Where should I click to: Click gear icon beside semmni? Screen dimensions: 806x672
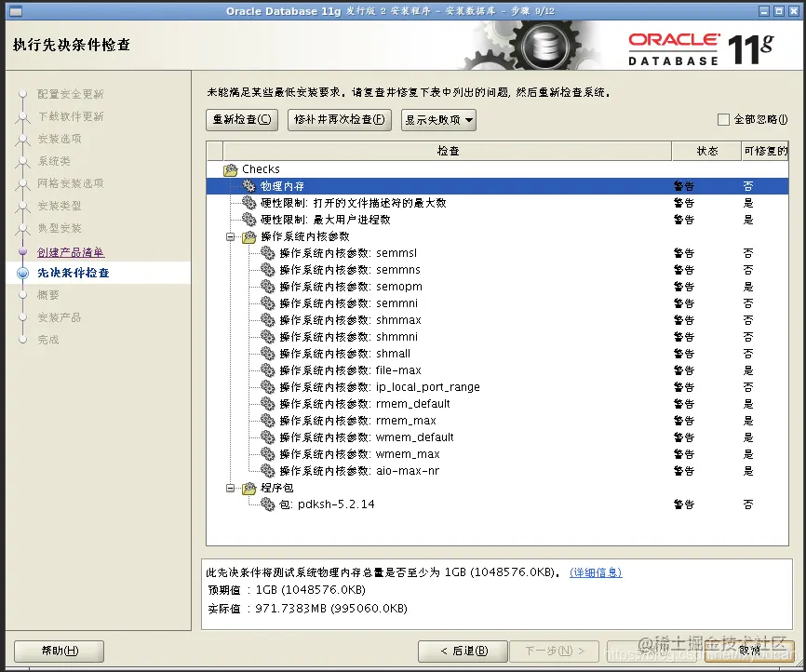268,303
